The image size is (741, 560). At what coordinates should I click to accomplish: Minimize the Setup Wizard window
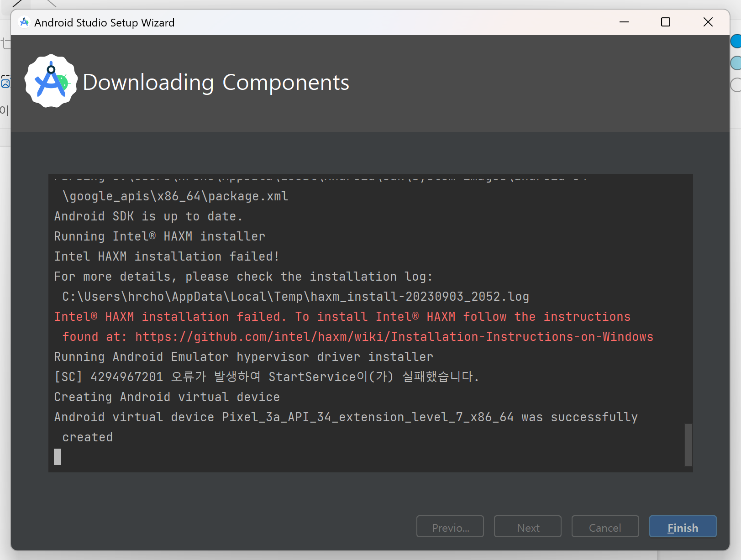pyautogui.click(x=624, y=22)
